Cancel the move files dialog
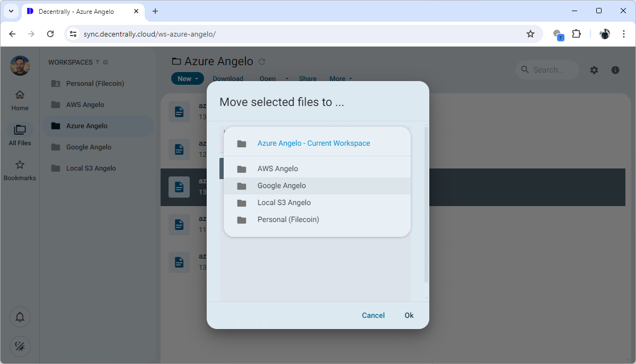 (373, 315)
